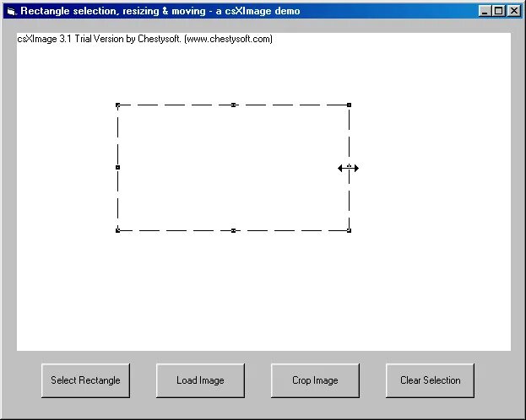Open the Load Image dialog button
The width and height of the screenshot is (526, 420).
click(x=200, y=380)
